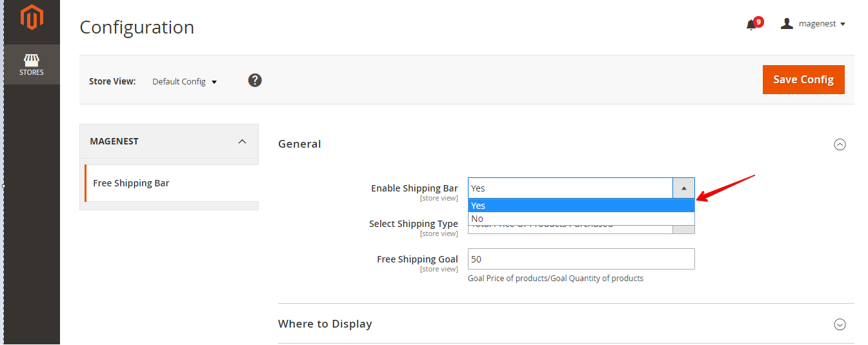This screenshot has height=345, width=868.
Task: Click the Magento logo icon
Action: [31, 18]
